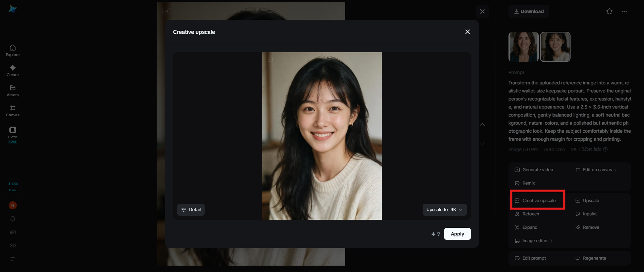The width and height of the screenshot is (644, 272).
Task: Open the 3D section in sidebar
Action: point(13,246)
